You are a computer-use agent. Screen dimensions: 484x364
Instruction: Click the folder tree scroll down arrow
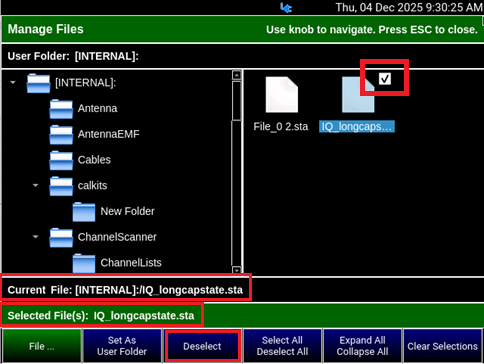point(237,270)
